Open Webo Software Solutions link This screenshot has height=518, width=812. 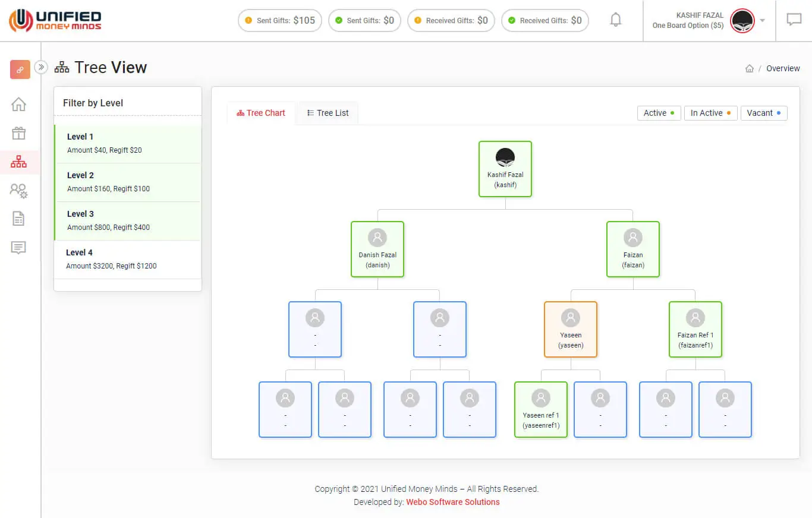[452, 502]
